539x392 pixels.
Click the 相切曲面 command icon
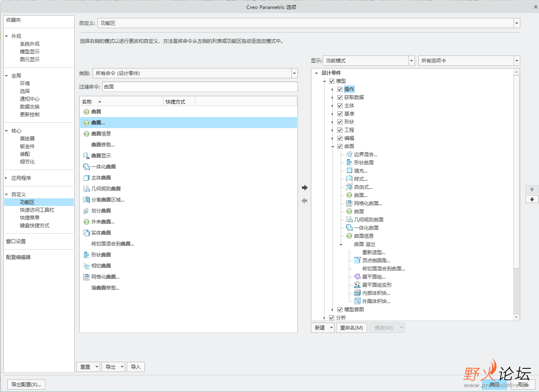coord(87,266)
